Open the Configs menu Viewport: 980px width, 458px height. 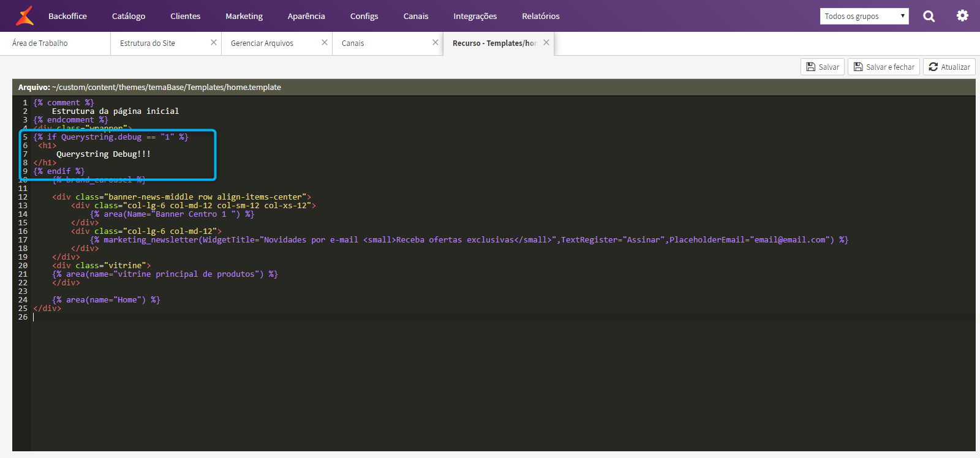[x=364, y=16]
